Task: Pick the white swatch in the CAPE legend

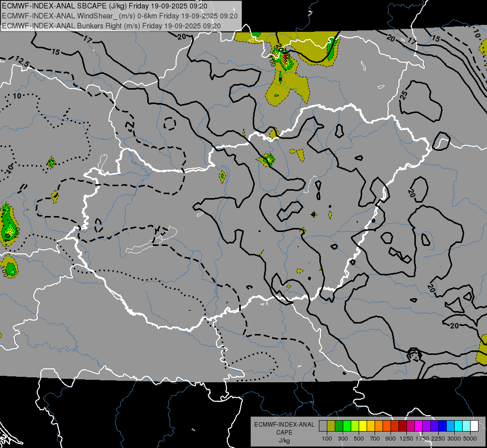Action: click(x=475, y=426)
